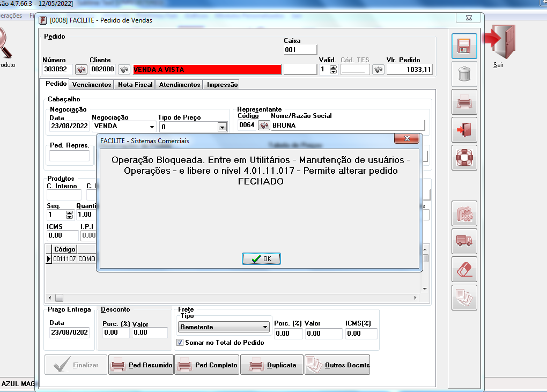The width and height of the screenshot is (547, 392).
Task: Click the Duplicata button
Action: (272, 365)
